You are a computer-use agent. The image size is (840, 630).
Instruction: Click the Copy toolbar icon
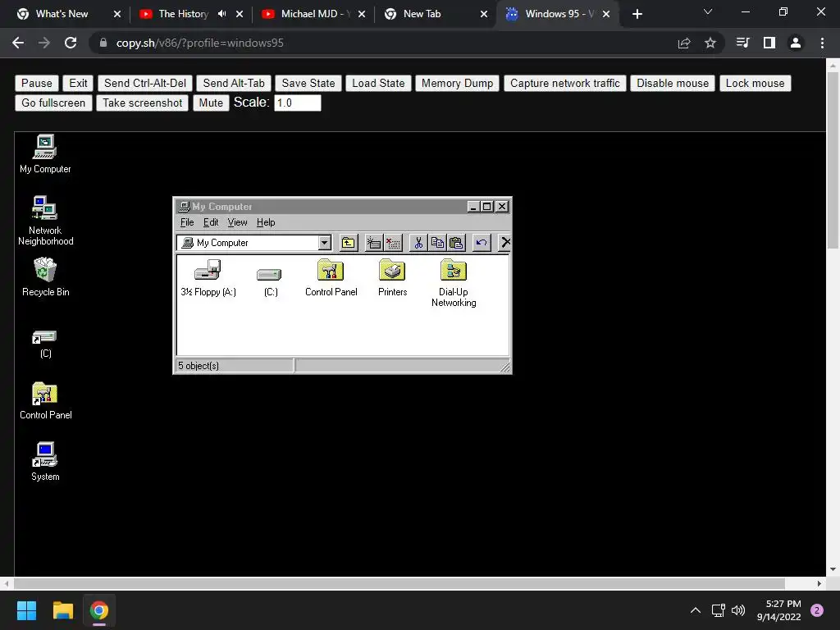point(437,243)
